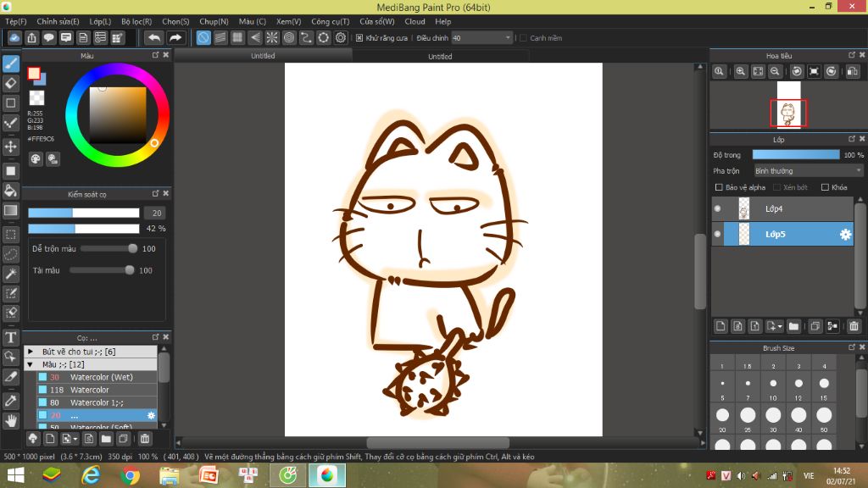The image size is (868, 488).
Task: Select the Watercolor 1;-; brush
Action: (97, 402)
